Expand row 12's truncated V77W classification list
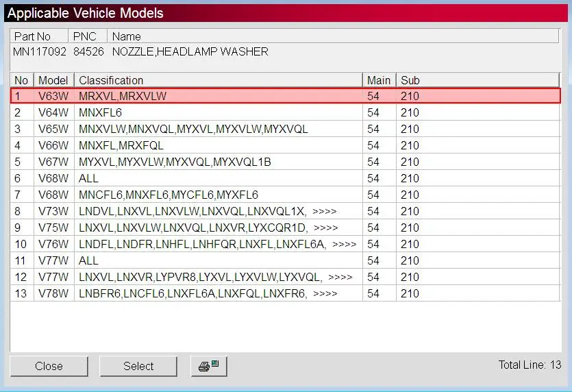572x392 pixels. coord(340,277)
